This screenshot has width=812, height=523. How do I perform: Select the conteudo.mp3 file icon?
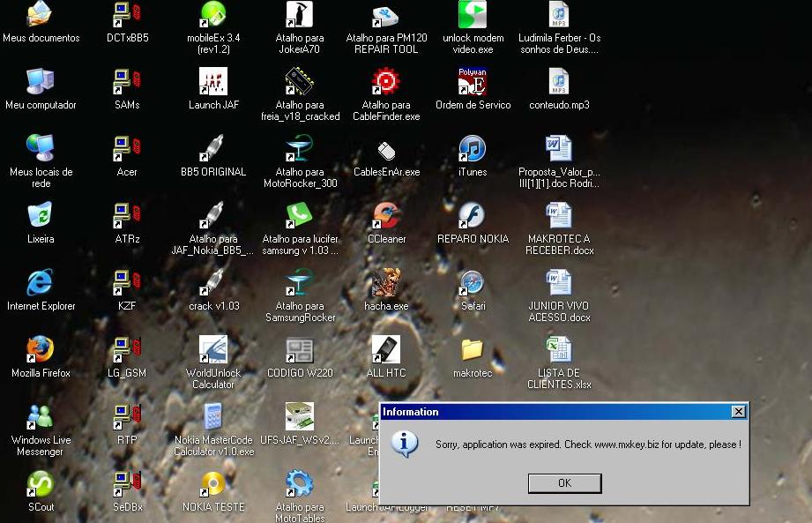pos(559,81)
